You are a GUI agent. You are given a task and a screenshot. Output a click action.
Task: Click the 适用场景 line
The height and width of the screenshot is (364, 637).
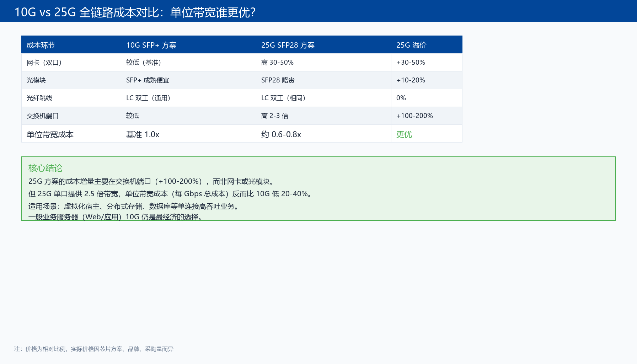tap(134, 206)
